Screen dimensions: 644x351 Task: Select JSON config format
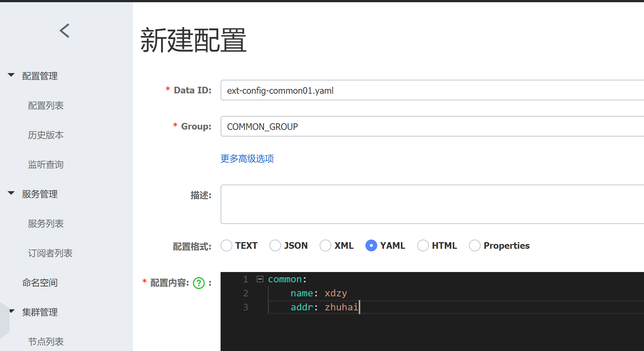click(275, 245)
